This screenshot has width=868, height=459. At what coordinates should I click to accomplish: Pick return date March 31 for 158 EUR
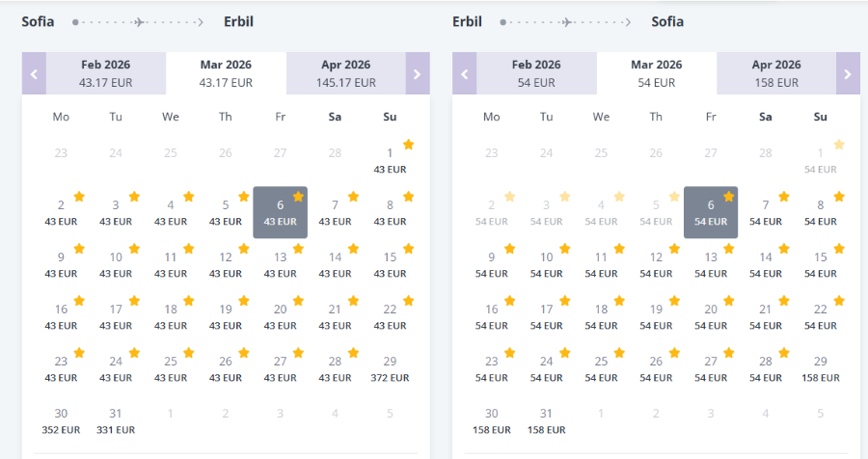[x=547, y=420]
